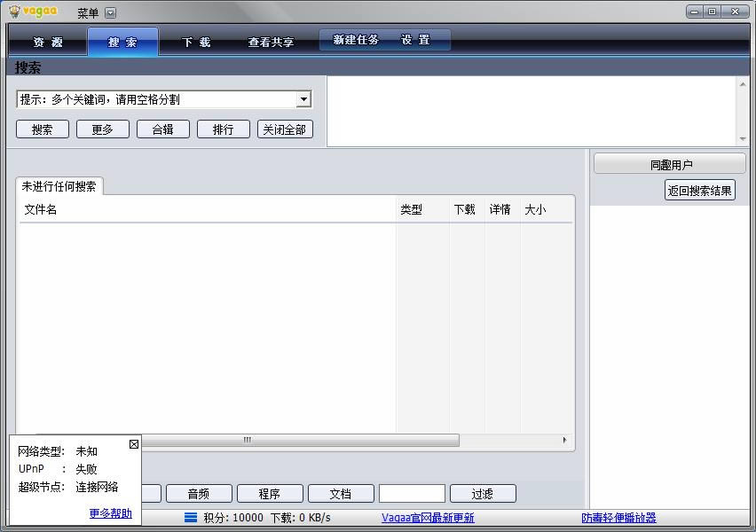Click the results scrollbar right arrow
Image resolution: width=756 pixels, height=532 pixels.
coord(564,440)
